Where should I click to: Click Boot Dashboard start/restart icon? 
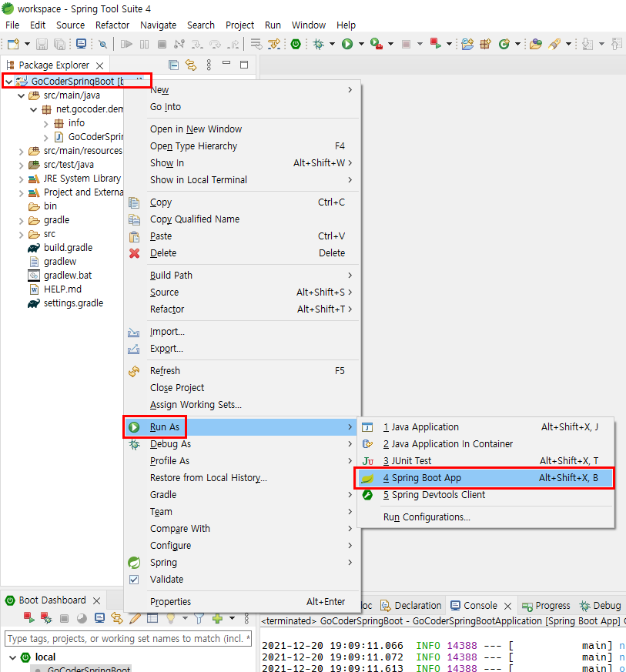[x=28, y=618]
